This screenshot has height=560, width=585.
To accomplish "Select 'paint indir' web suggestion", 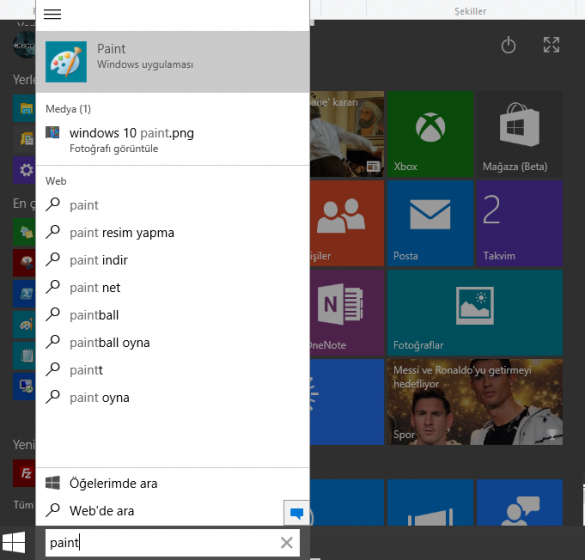I will point(172,260).
